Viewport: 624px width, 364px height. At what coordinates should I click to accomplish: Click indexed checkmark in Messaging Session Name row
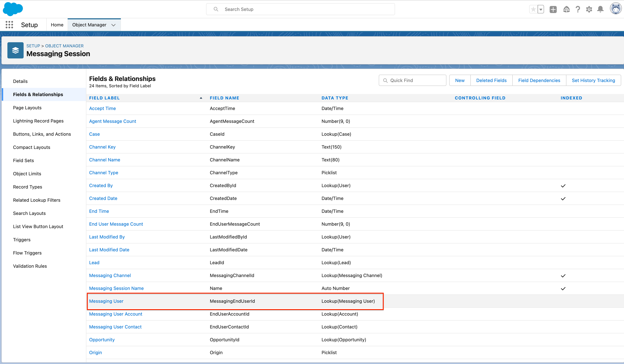[x=563, y=288]
